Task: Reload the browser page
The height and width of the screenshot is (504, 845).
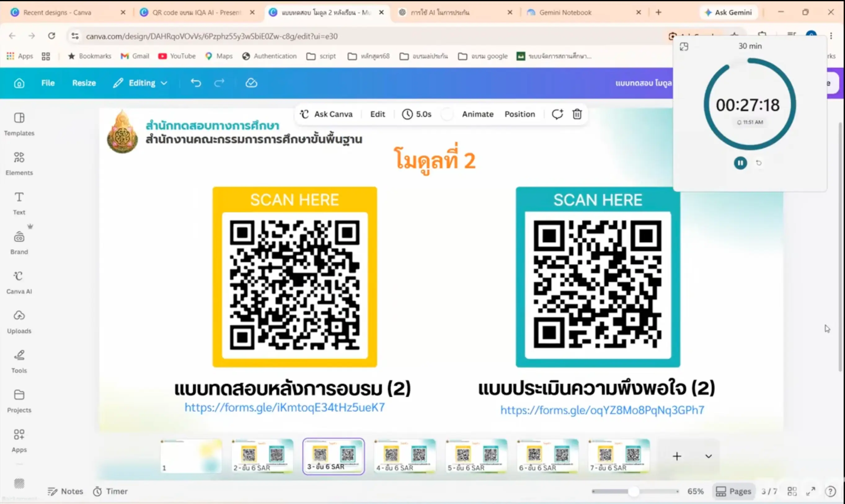Action: pos(52,36)
